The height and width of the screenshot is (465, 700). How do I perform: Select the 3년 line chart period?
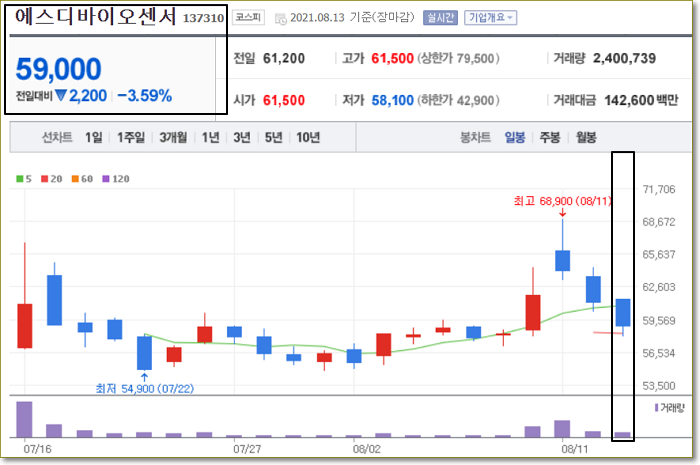pyautogui.click(x=242, y=137)
